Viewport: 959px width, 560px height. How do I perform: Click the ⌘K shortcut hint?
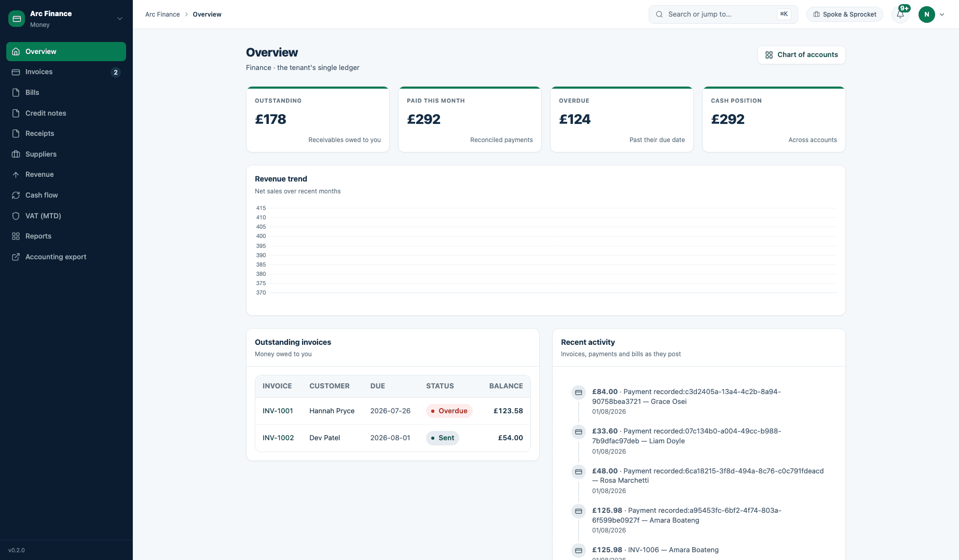click(x=784, y=15)
